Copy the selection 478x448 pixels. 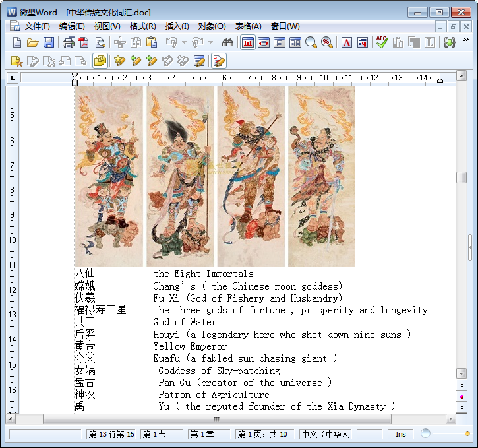point(136,42)
